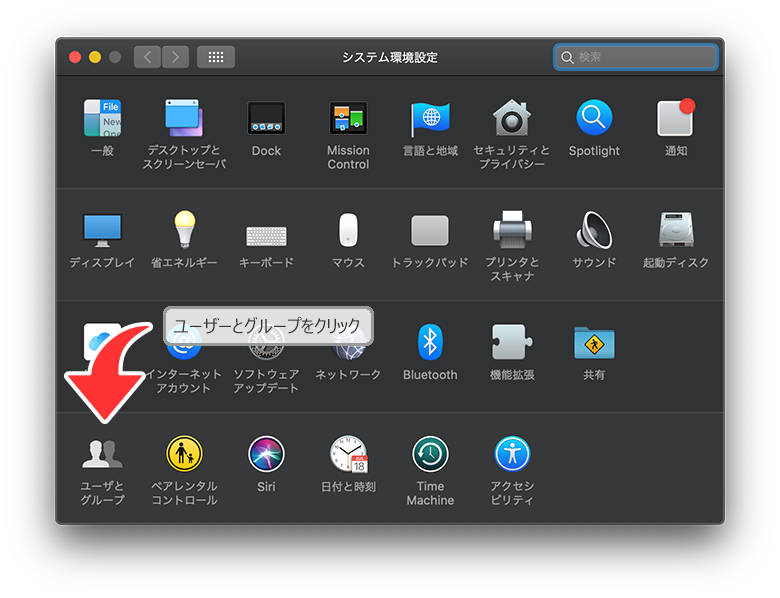The width and height of the screenshot is (780, 598).
Task: Open プリンタとスキャナ preferences
Action: [512, 229]
